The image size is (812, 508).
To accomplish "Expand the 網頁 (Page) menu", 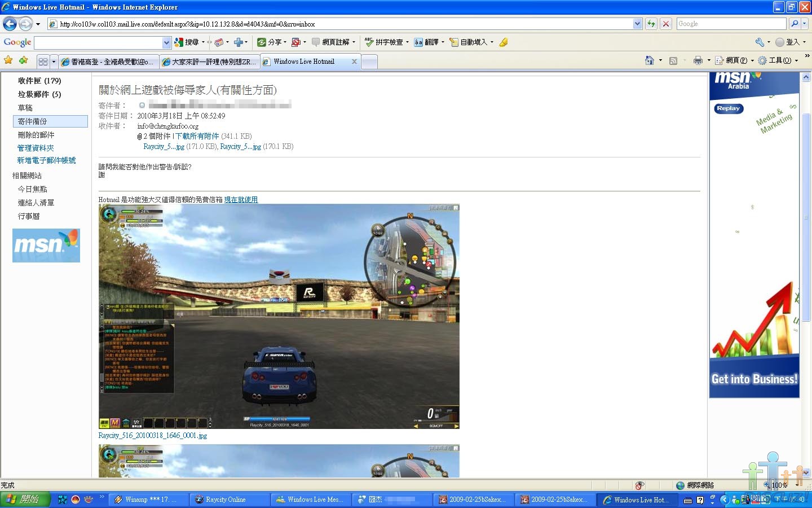I will (x=735, y=60).
